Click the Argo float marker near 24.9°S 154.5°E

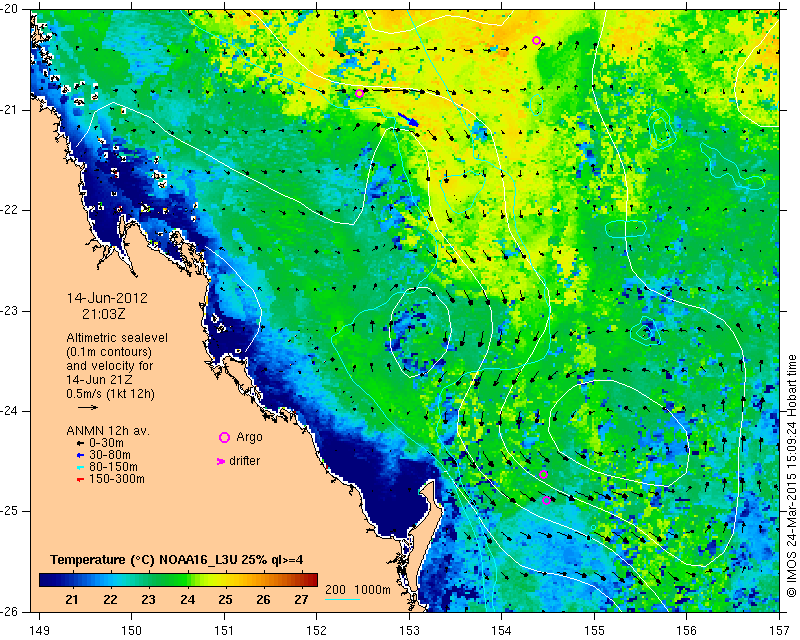546,500
